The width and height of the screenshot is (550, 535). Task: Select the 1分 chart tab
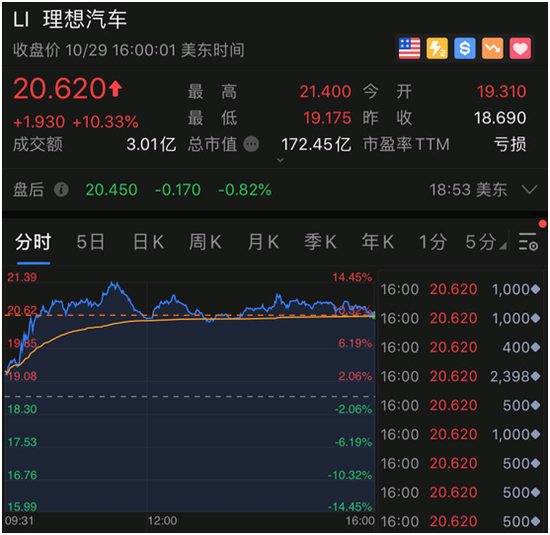point(432,242)
